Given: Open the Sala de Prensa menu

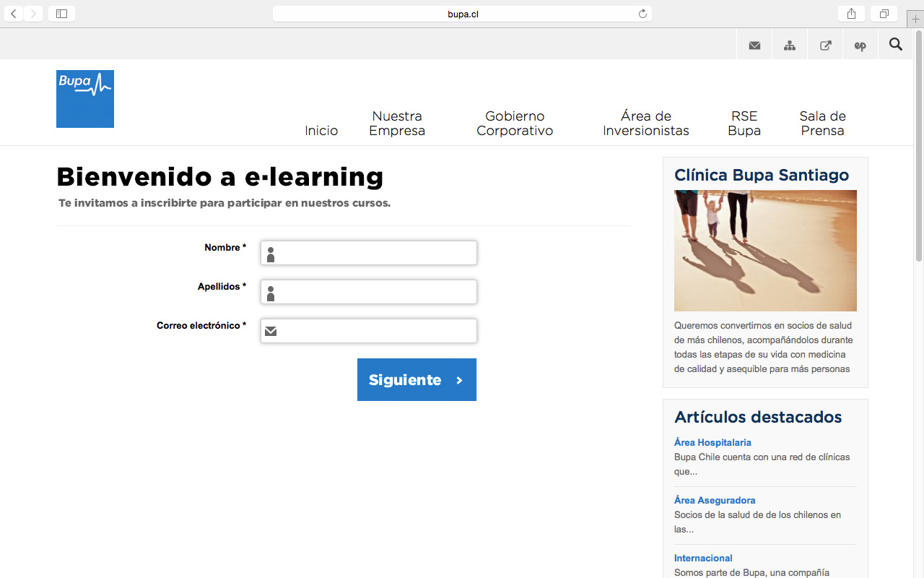Looking at the screenshot, I should tap(822, 124).
